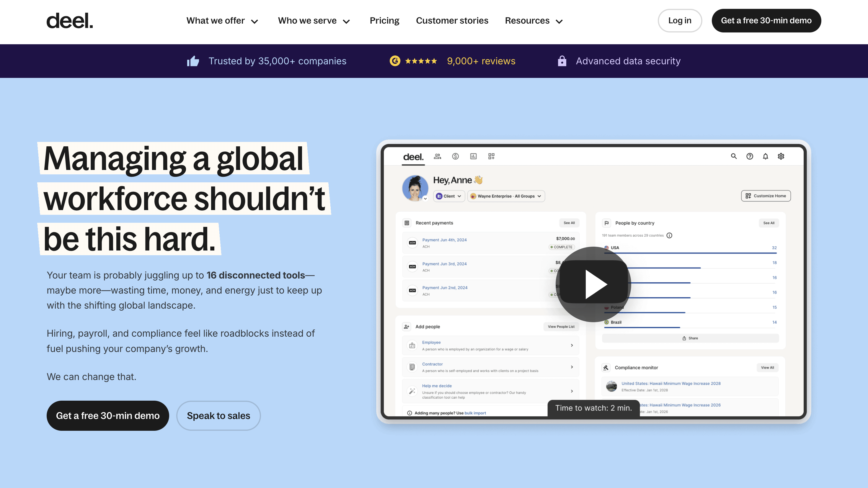Click the People icon in the dashboard toolbar
868x488 pixels.
coord(437,156)
